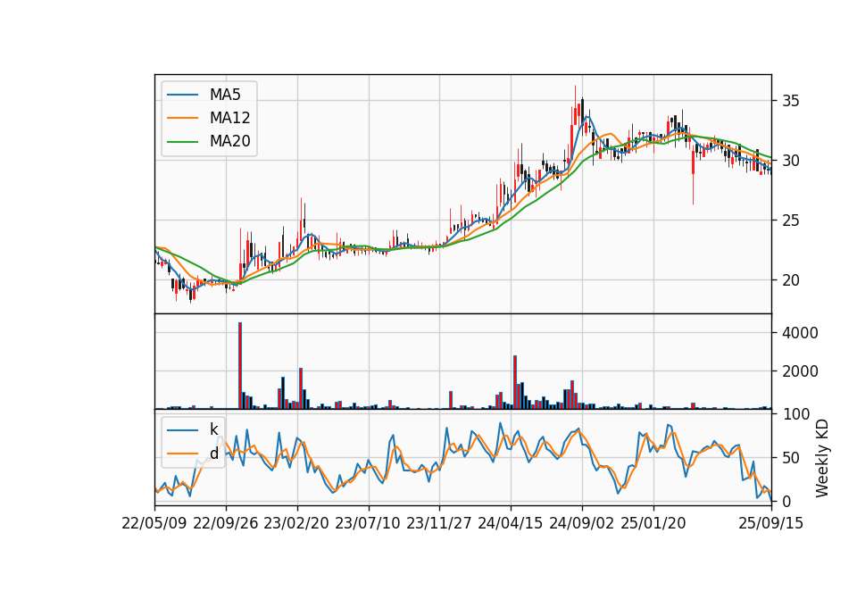857x616 pixels.
Task: Click the KD axis label 0
Action: click(x=786, y=501)
